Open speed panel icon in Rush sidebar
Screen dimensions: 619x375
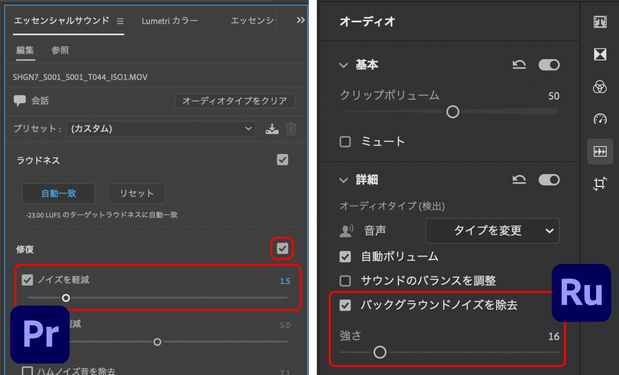[600, 119]
